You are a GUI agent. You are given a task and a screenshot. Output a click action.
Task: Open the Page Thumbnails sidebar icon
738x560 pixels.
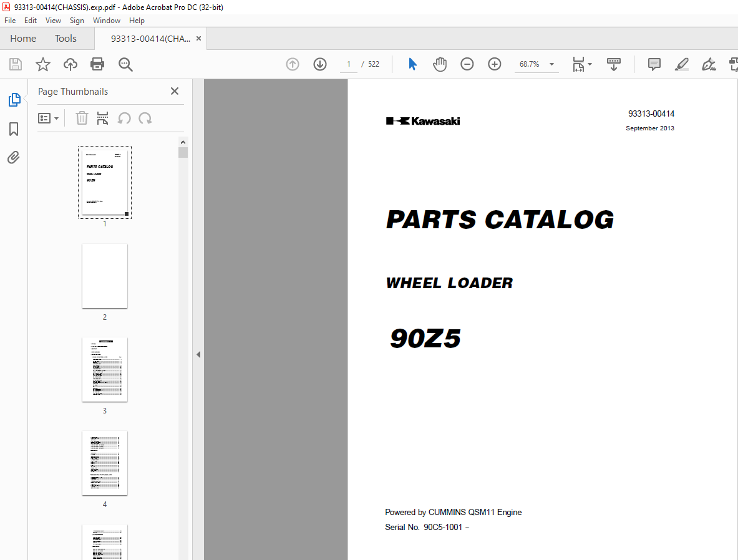[x=14, y=100]
